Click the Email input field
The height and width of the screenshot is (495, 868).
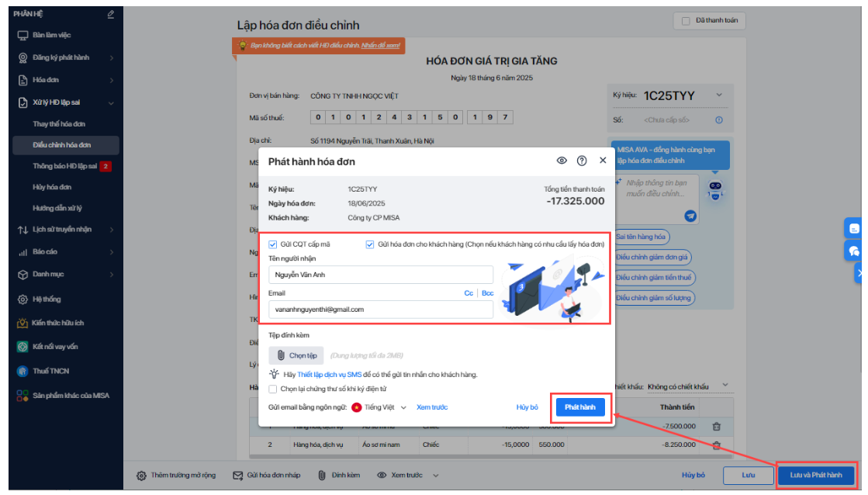coord(381,310)
